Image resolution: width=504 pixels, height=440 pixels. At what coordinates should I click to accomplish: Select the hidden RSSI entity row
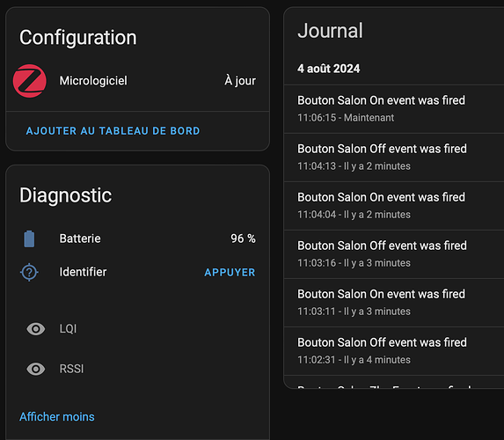137,369
